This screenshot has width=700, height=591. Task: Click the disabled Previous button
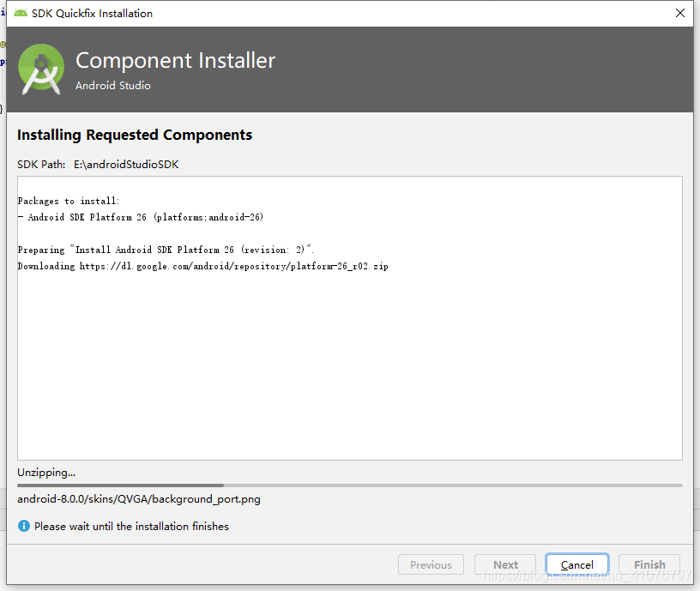pos(431,564)
